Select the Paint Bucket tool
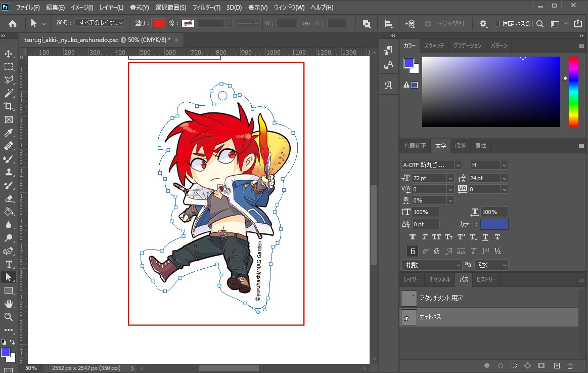 click(x=8, y=212)
